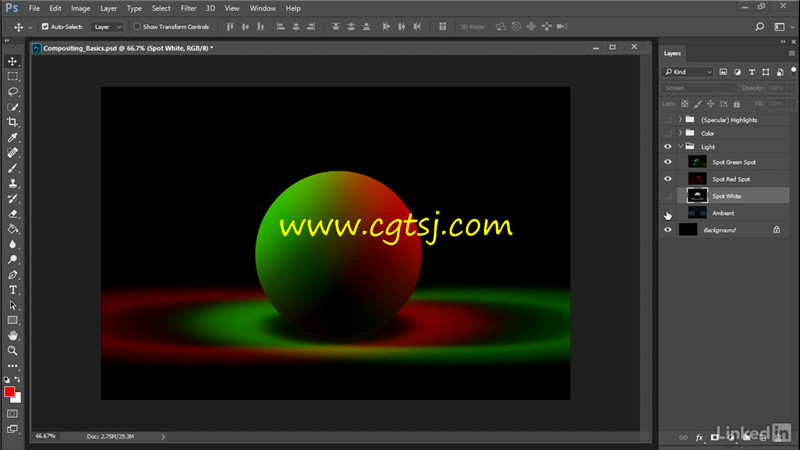This screenshot has height=450, width=800.
Task: Open the Auto-Select Layer dropdown
Action: [x=107, y=27]
